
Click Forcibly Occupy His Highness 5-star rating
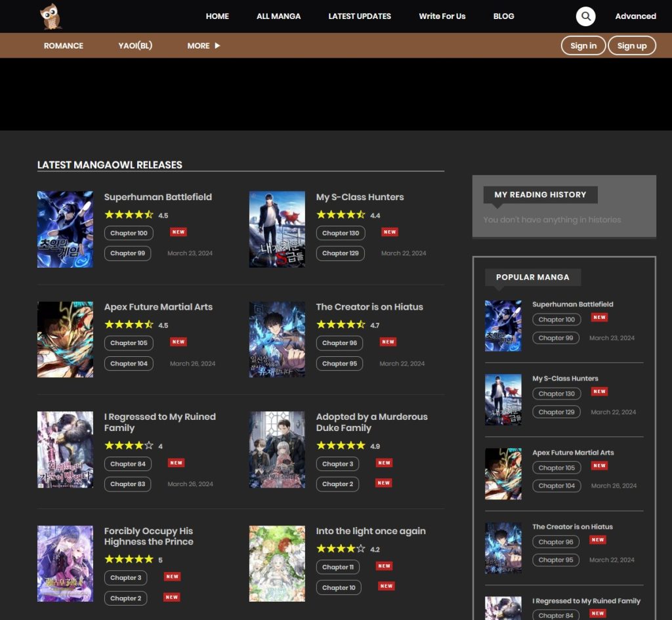coord(129,559)
